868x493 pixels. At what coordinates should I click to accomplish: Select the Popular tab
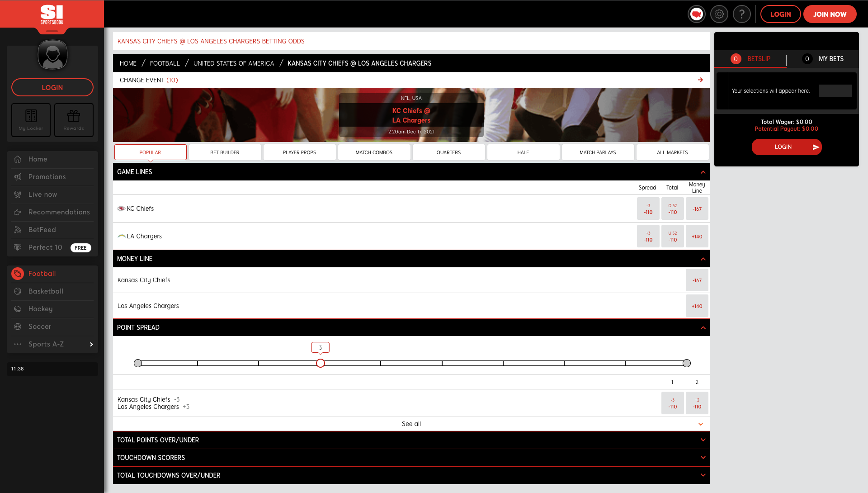(150, 152)
